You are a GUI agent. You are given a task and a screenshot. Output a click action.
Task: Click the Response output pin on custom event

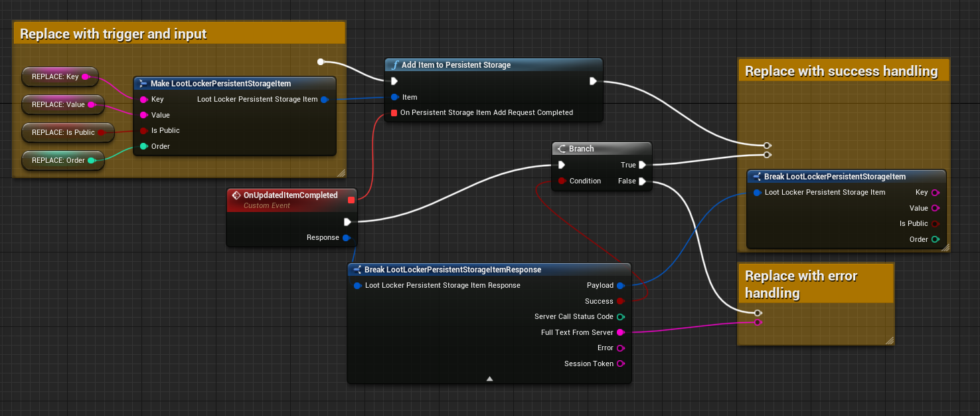tap(346, 237)
